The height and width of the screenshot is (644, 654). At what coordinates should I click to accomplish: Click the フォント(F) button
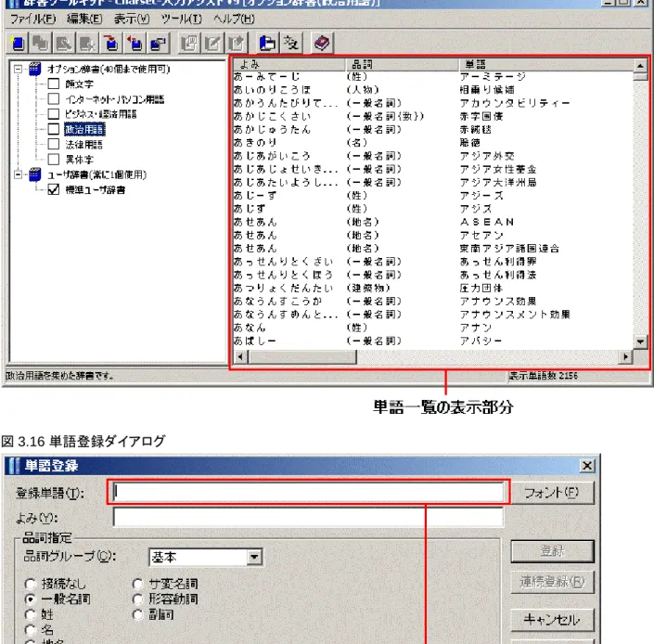click(x=552, y=493)
